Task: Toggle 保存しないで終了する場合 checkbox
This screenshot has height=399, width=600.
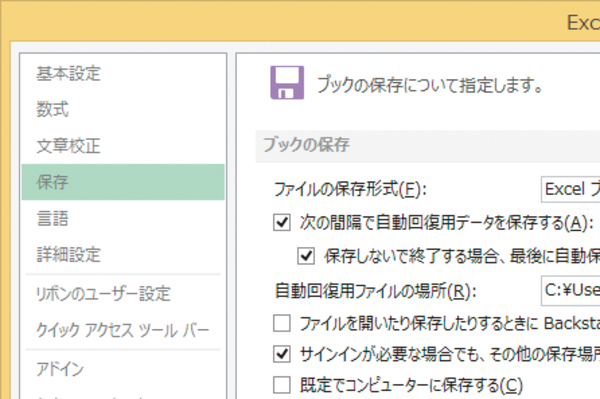Action: point(306,256)
